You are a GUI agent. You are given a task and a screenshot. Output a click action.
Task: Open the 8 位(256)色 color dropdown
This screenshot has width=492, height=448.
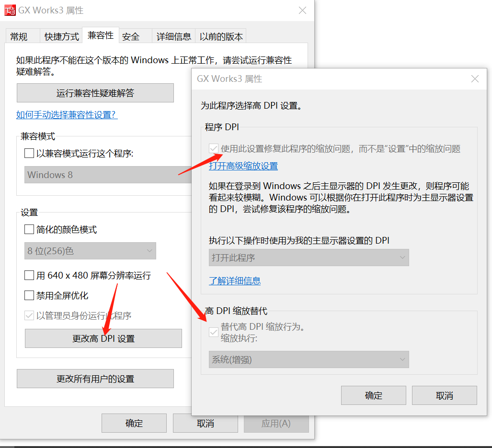pyautogui.click(x=90, y=251)
